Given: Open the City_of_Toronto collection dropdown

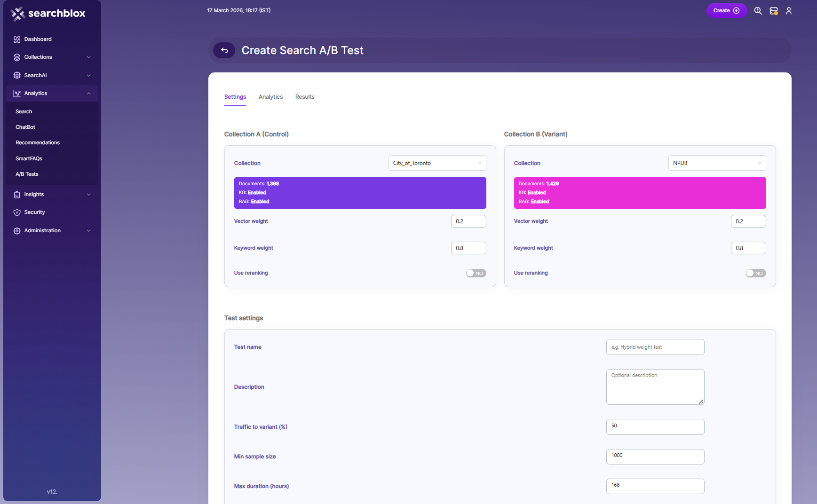Looking at the screenshot, I should (437, 163).
